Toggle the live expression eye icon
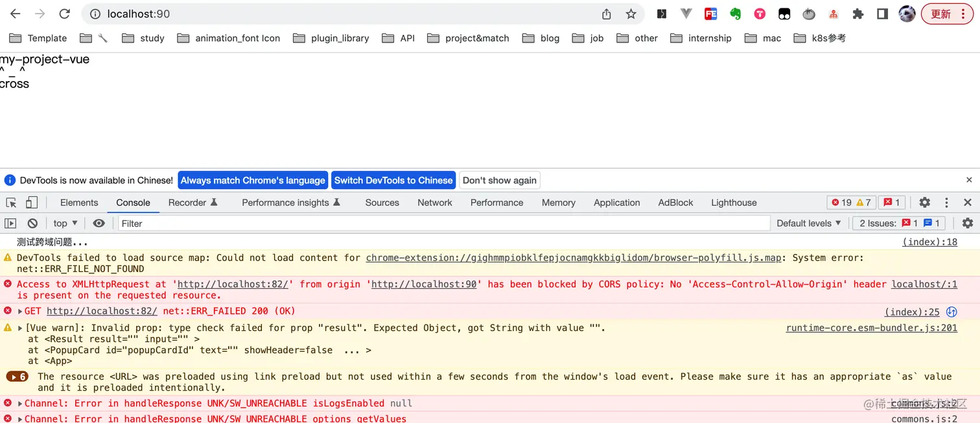Screen dimensions: 980x423 [x=99, y=223]
